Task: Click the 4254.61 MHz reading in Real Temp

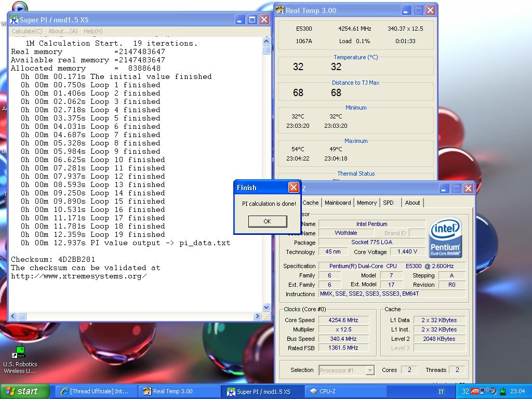Action: click(354, 29)
